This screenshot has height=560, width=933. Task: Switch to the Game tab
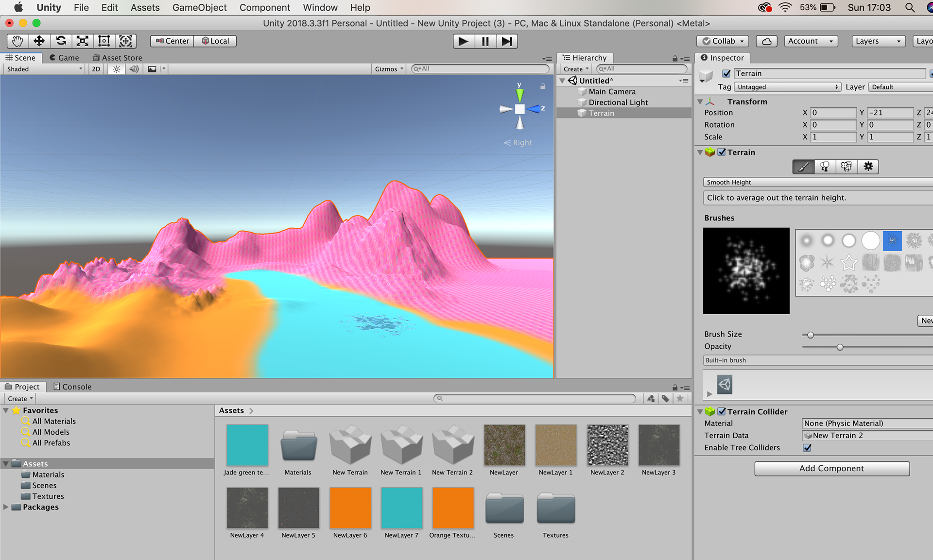(64, 58)
